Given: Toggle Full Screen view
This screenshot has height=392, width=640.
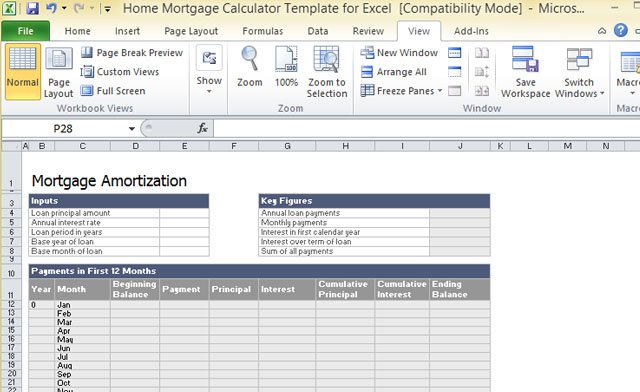Looking at the screenshot, I should pos(113,91).
